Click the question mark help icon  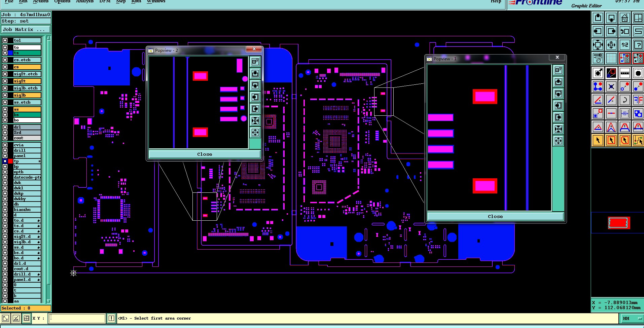pyautogui.click(x=638, y=45)
